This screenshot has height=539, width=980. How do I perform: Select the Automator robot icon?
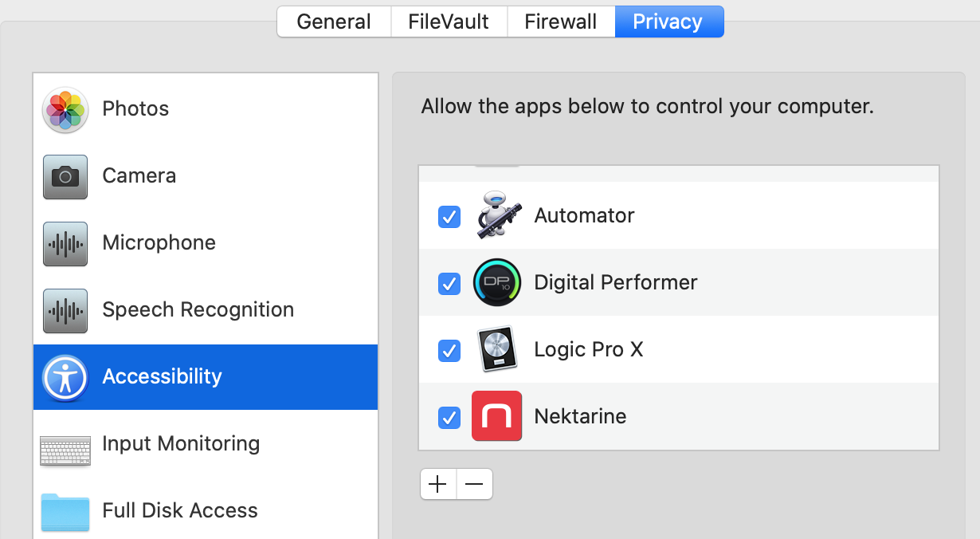coord(499,215)
